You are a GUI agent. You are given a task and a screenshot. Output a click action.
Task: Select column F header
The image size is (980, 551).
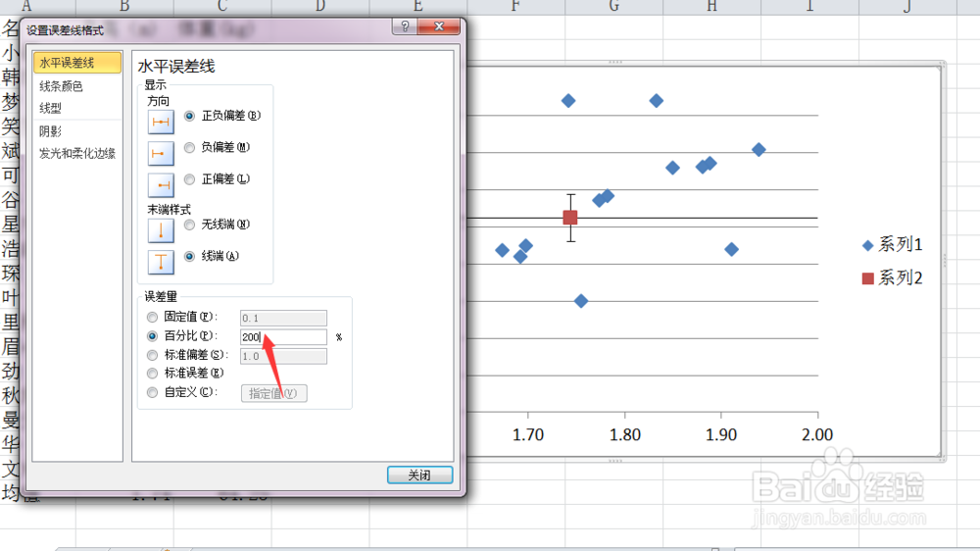pos(516,7)
